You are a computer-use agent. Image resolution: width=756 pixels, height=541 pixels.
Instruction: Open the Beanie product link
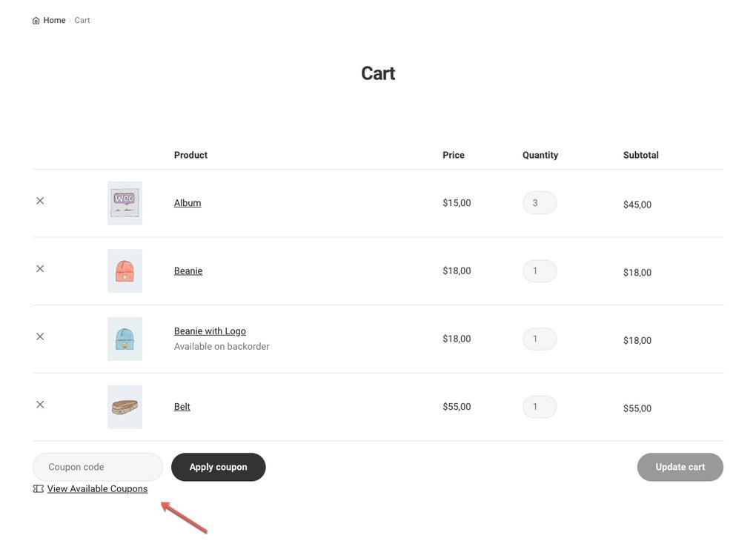coord(188,271)
